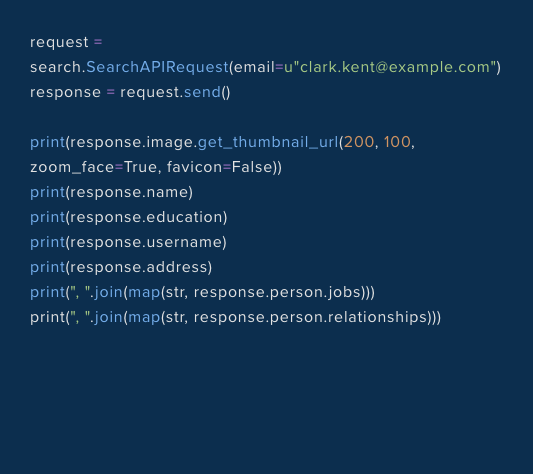Click the number 100 argument

397,142
